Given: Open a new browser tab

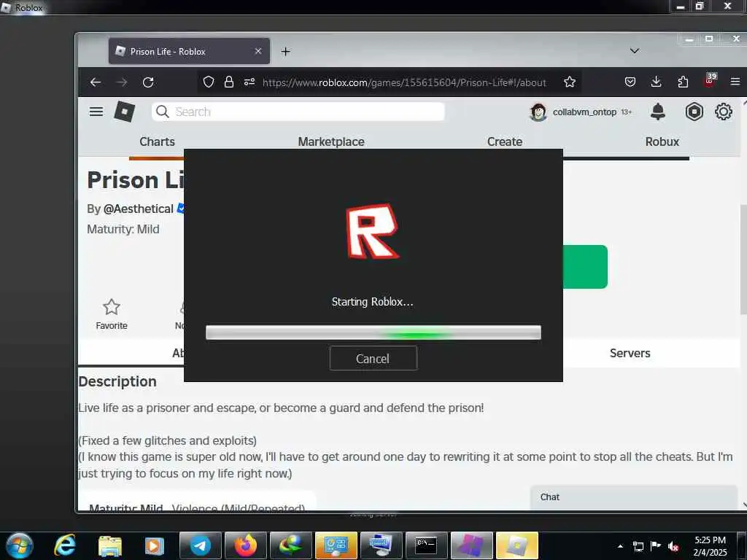Looking at the screenshot, I should click(285, 52).
